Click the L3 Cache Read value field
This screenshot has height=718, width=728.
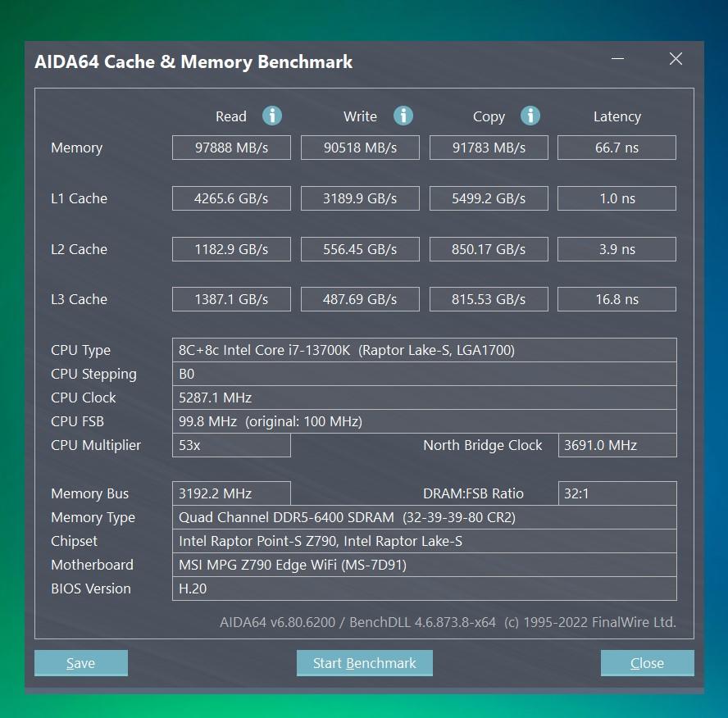(x=231, y=299)
